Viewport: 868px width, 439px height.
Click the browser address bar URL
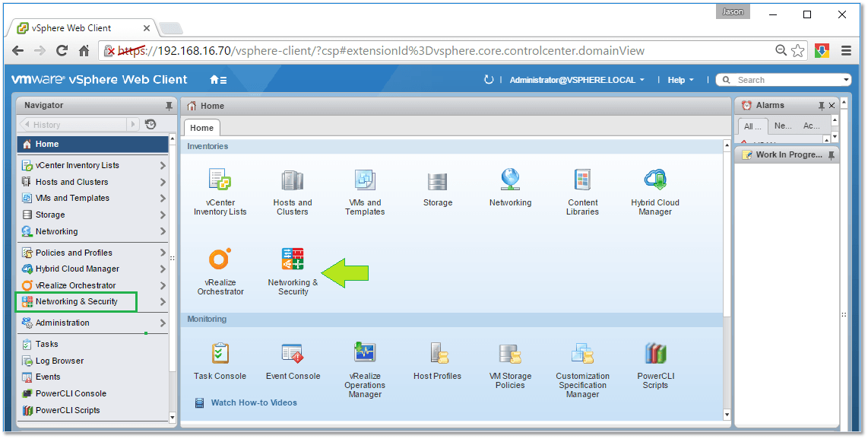pyautogui.click(x=382, y=51)
